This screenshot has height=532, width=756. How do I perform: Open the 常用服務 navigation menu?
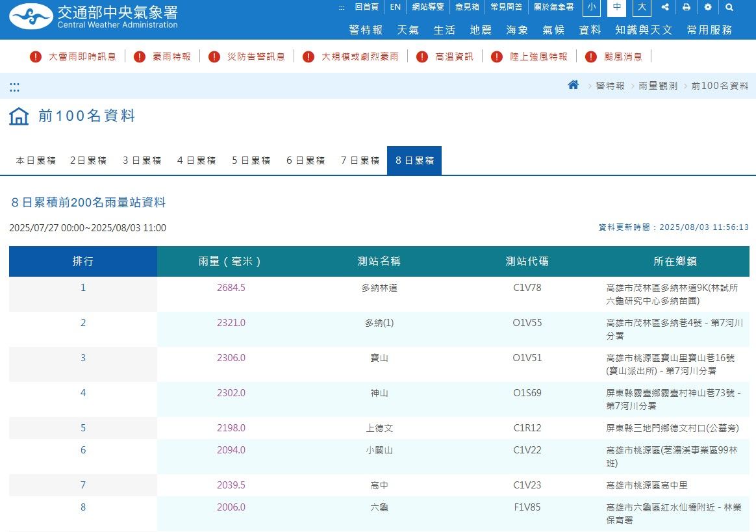click(709, 29)
